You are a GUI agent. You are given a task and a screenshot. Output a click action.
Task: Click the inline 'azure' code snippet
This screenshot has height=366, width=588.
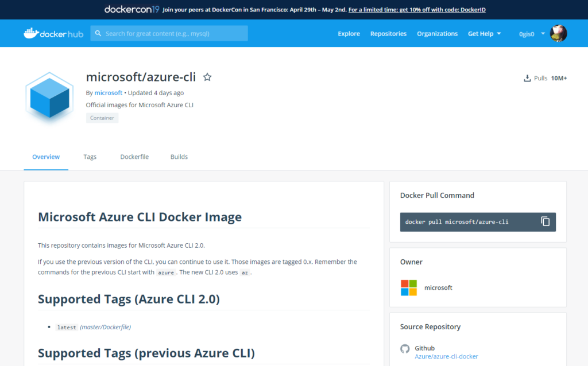point(166,272)
